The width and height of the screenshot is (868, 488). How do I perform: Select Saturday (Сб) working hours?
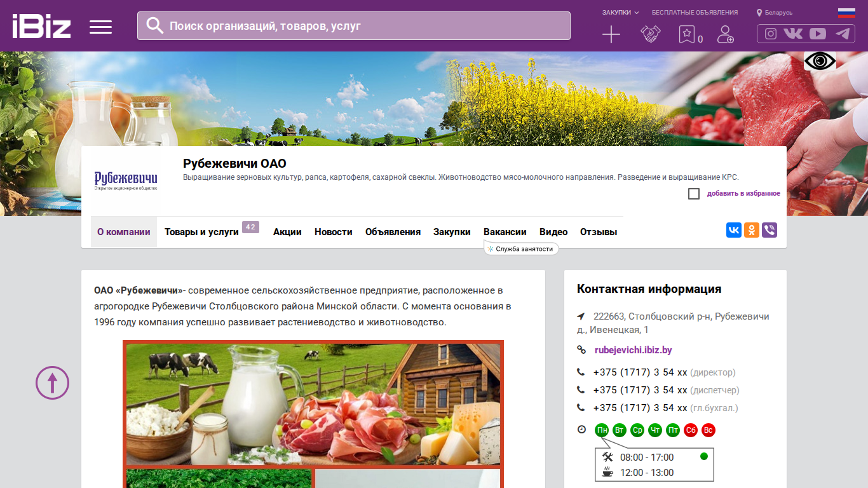pyautogui.click(x=691, y=430)
